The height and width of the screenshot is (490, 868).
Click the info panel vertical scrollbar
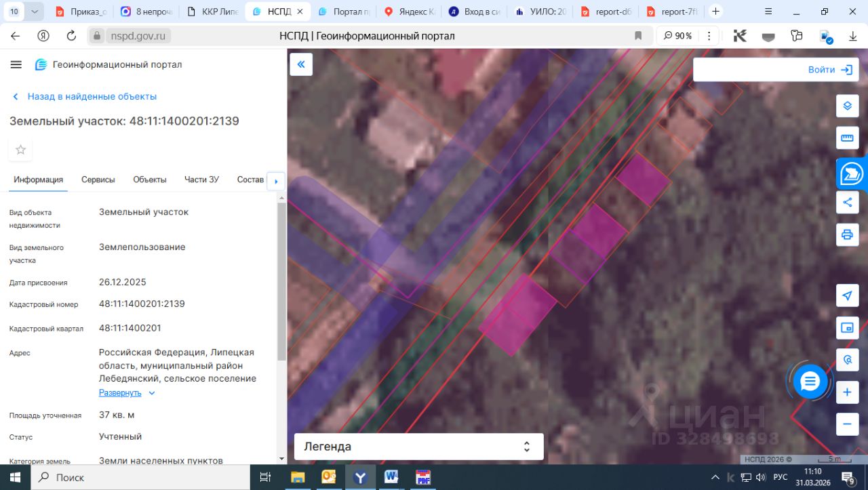coord(281,281)
